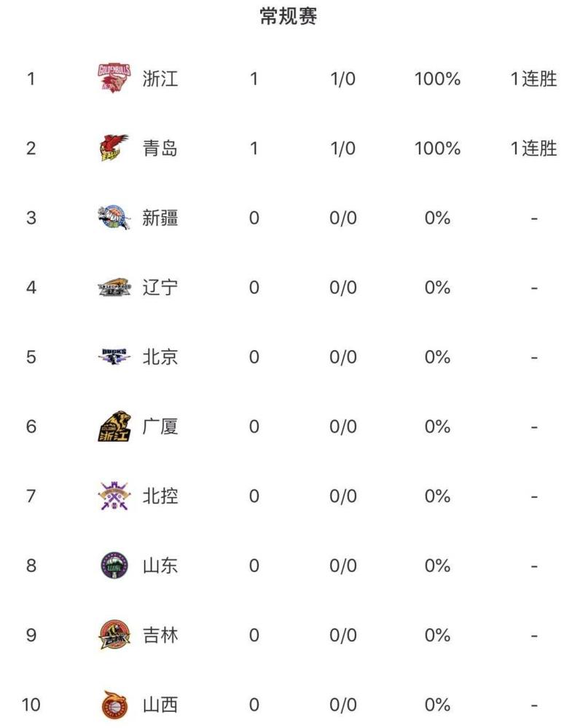Click rank number 10 for 山西
Image resolution: width=577 pixels, height=728 pixels.
click(31, 705)
